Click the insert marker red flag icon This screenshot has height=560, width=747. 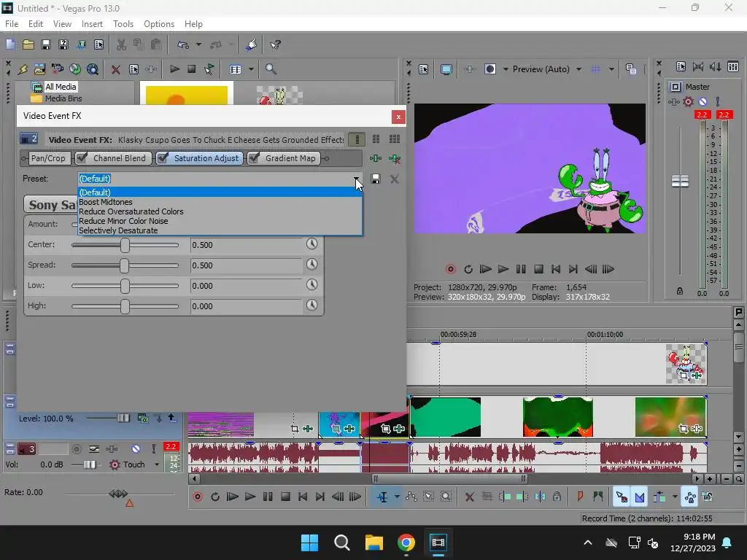(x=580, y=497)
